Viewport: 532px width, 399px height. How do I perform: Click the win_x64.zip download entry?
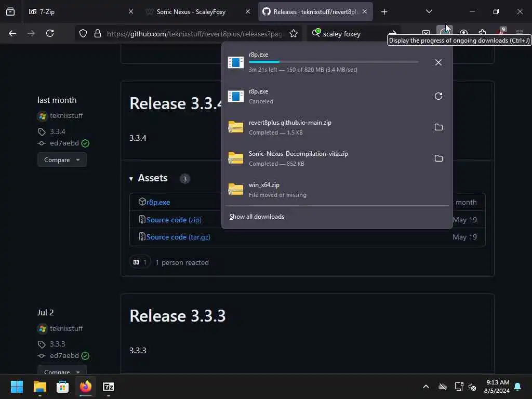click(337, 190)
